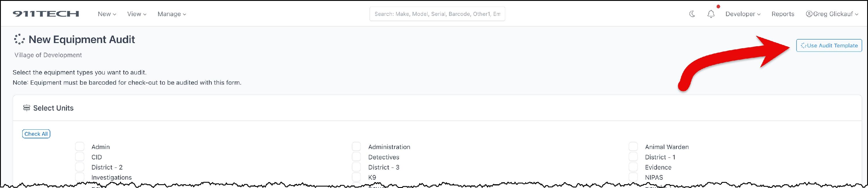
Task: Click the Select Units header icon
Action: click(x=26, y=108)
